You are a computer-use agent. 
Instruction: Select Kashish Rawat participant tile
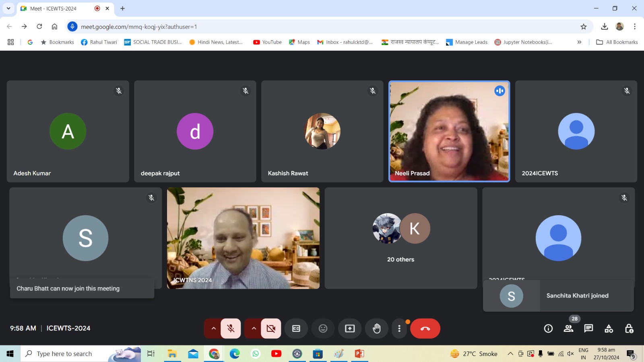pos(322,131)
